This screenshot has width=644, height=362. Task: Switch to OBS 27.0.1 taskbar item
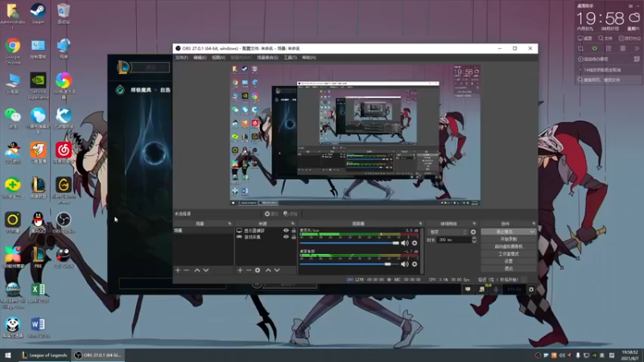click(97, 355)
